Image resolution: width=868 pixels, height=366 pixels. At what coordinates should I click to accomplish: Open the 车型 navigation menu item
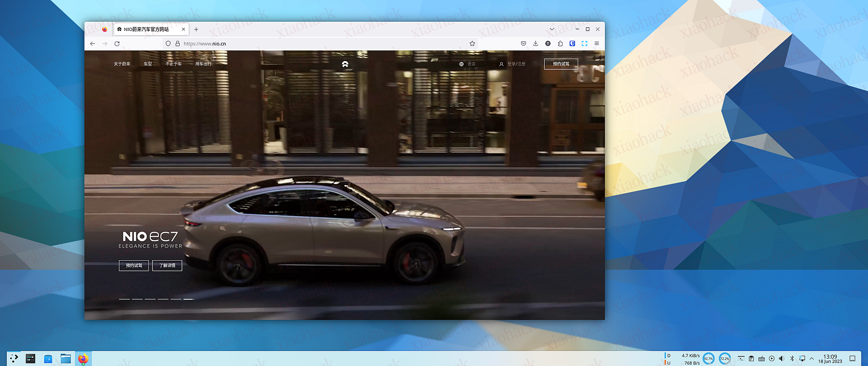tap(148, 64)
